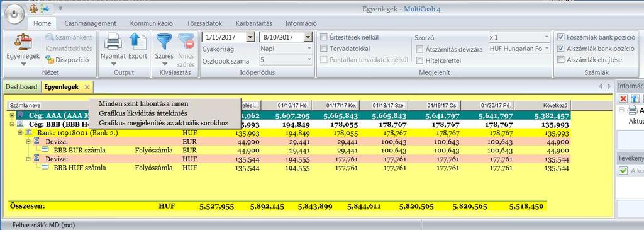
Task: Click the red X icon in Információ panel
Action: click(x=623, y=98)
